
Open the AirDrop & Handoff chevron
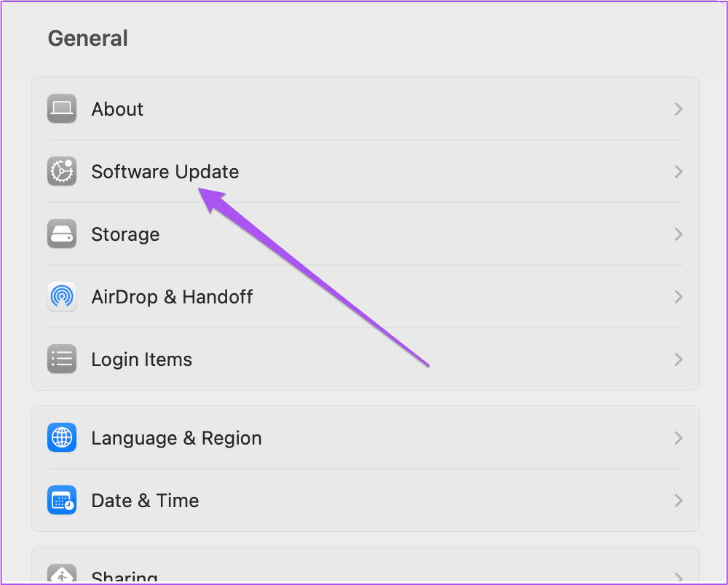point(678,297)
